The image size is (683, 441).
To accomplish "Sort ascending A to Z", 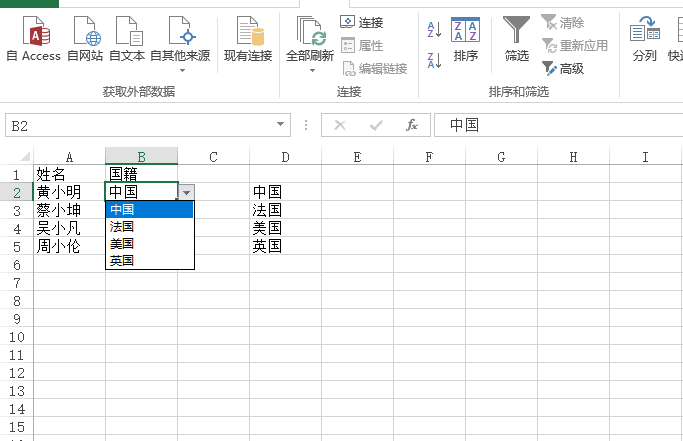I will [x=434, y=30].
